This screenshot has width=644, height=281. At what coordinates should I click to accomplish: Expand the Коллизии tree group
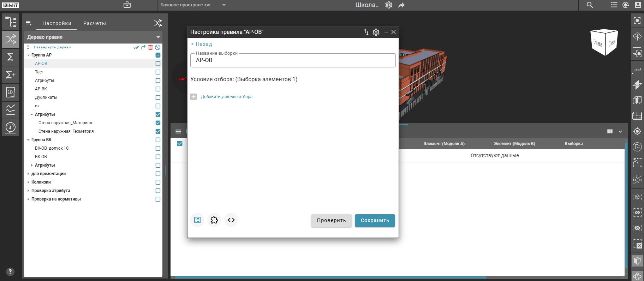pyautogui.click(x=28, y=182)
